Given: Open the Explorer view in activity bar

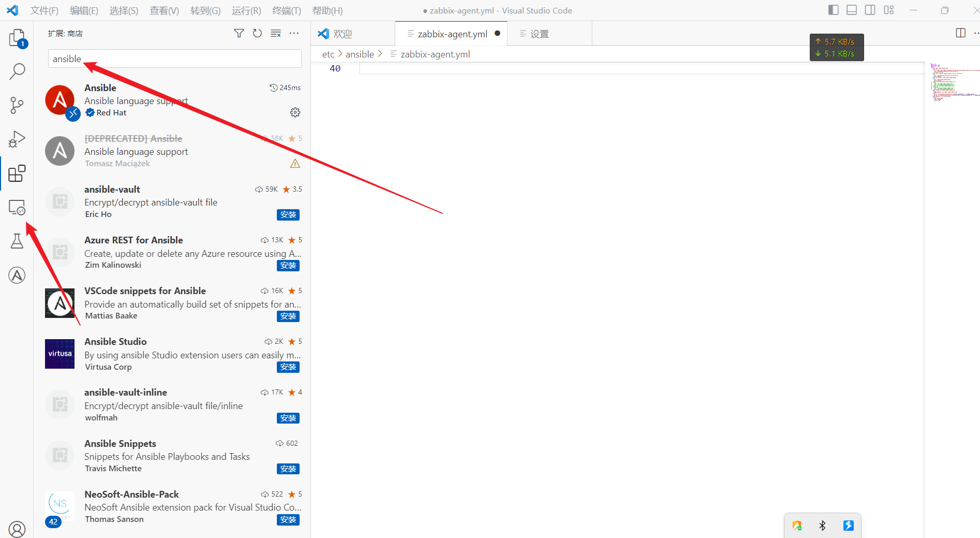Looking at the screenshot, I should coord(17,38).
